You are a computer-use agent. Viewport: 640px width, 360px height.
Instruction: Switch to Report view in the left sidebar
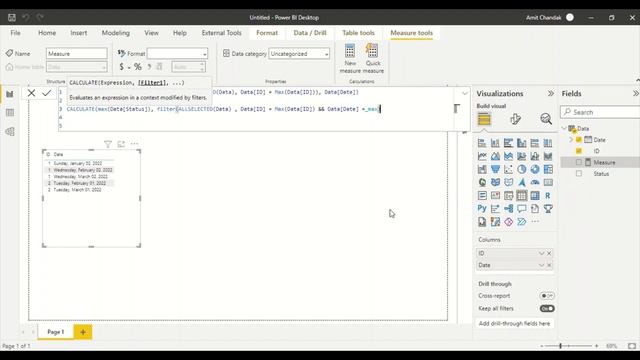[x=10, y=94]
